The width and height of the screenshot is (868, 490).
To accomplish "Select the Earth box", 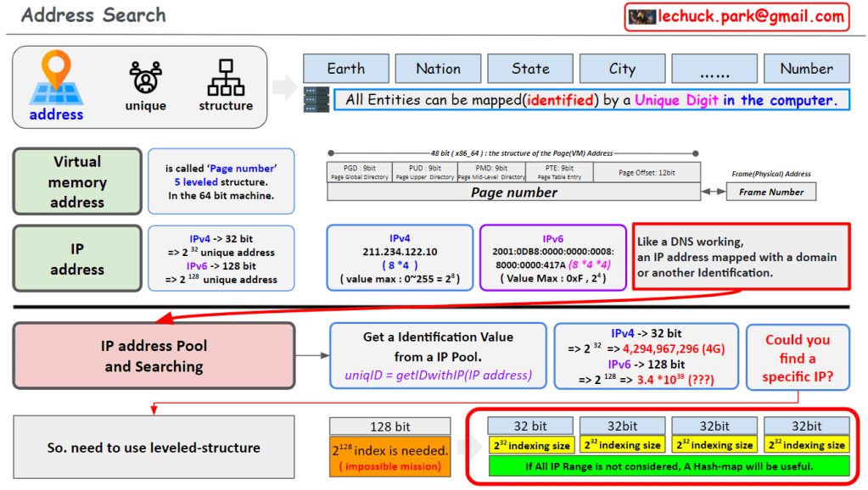I will tap(346, 69).
